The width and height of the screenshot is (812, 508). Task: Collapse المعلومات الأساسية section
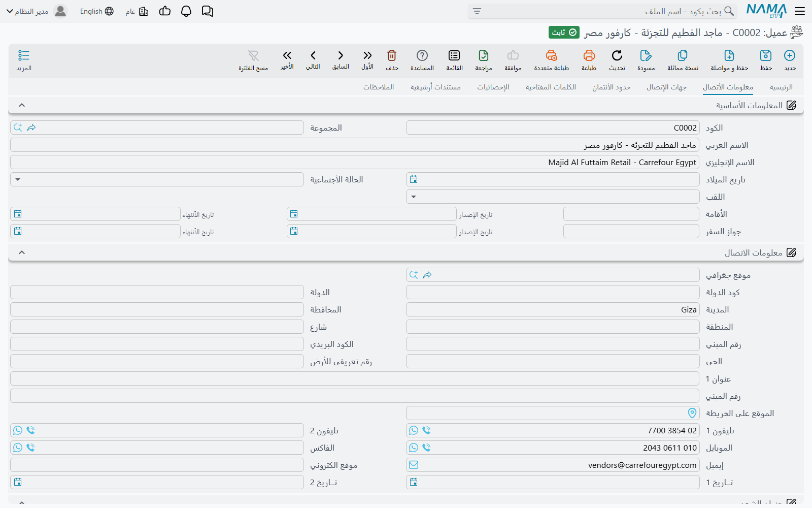(22, 105)
